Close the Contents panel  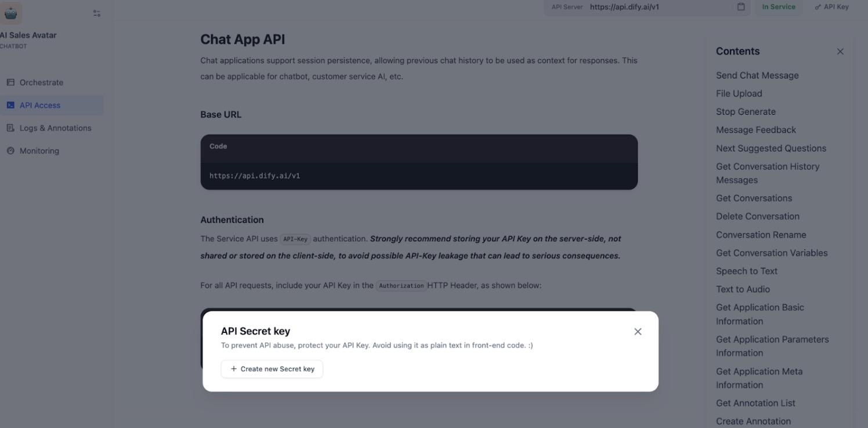coord(840,51)
